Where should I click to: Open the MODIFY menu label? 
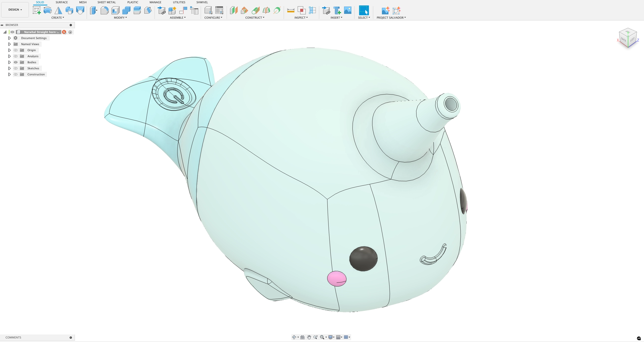(120, 18)
